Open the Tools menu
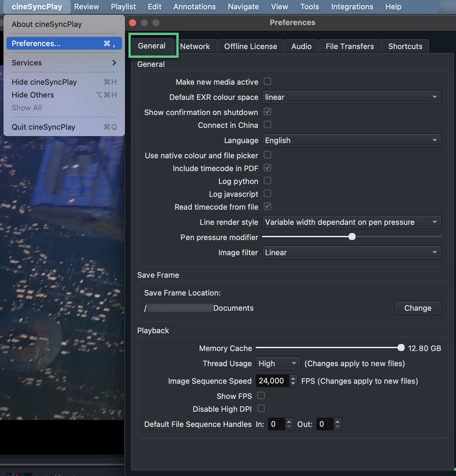 (x=310, y=7)
